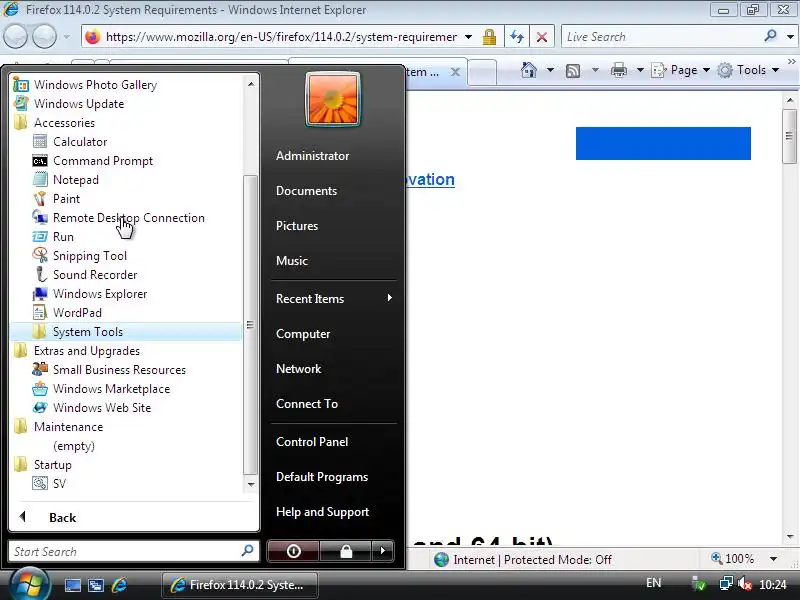Collapse the Maintenance folder

68,427
